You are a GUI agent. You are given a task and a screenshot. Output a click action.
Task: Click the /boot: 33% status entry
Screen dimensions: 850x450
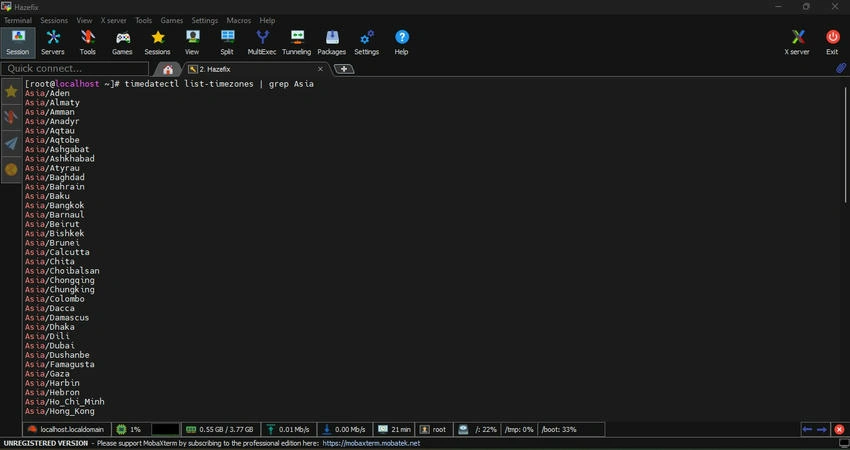pyautogui.click(x=559, y=429)
